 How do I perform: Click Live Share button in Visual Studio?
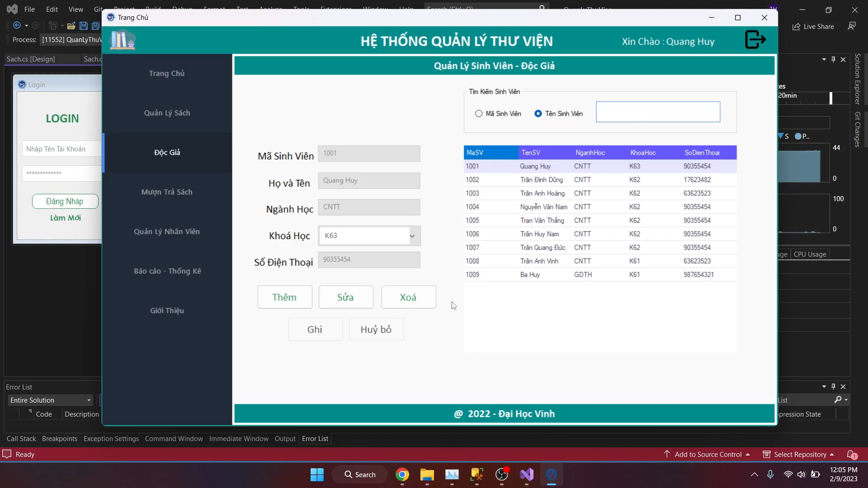813,27
